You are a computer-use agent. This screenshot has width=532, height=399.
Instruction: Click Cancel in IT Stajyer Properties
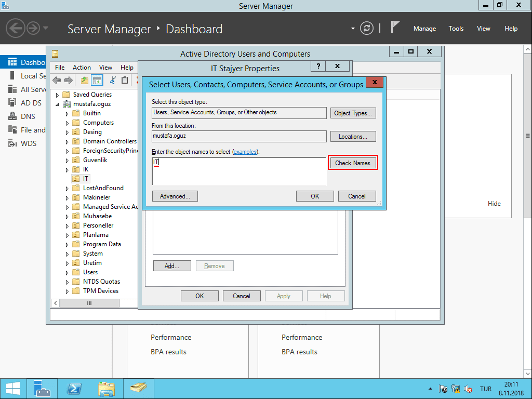click(242, 296)
